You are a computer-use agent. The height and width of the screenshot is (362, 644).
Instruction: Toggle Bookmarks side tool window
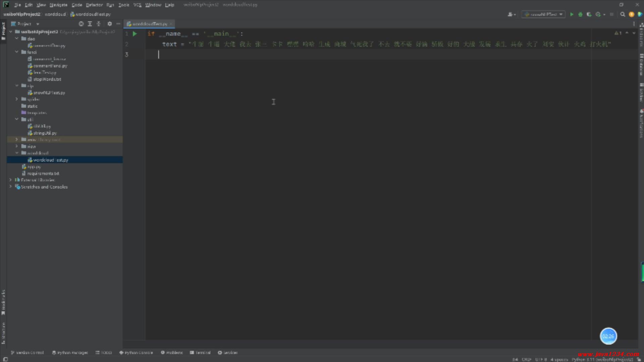point(3,302)
